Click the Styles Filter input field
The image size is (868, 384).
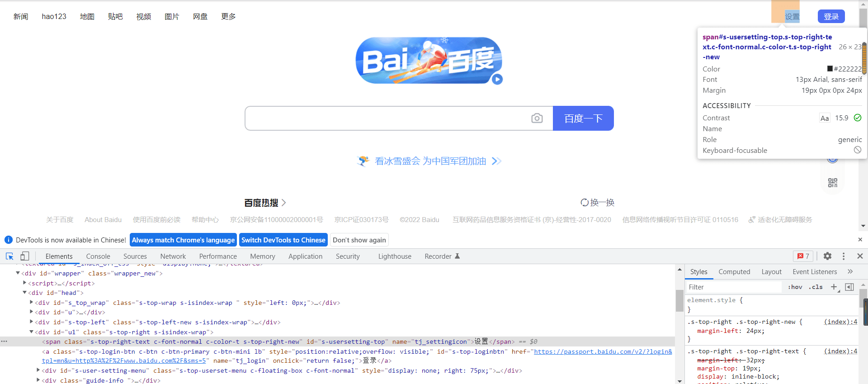tap(733, 287)
